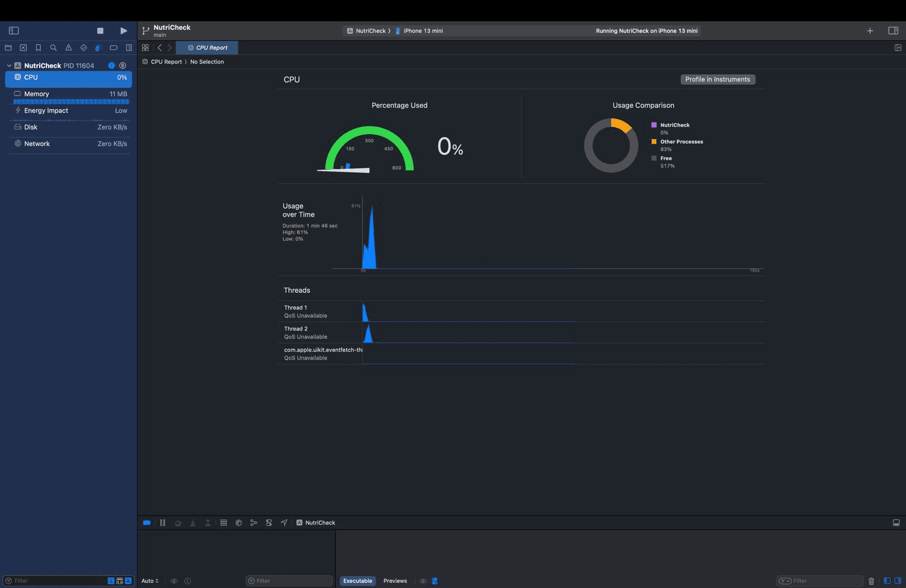
Task: Toggle the right inspector panel
Action: 893,31
